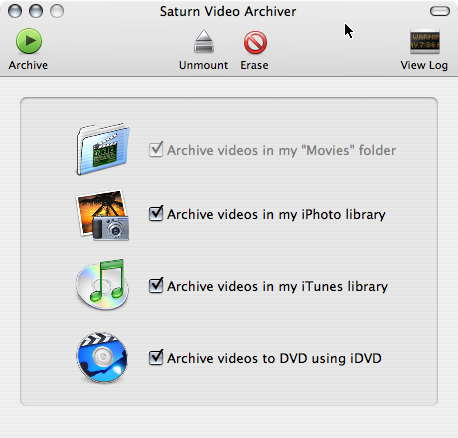Viewport: 458px width, 438px height.
Task: Click the Archive toolbar label
Action: pyautogui.click(x=28, y=65)
